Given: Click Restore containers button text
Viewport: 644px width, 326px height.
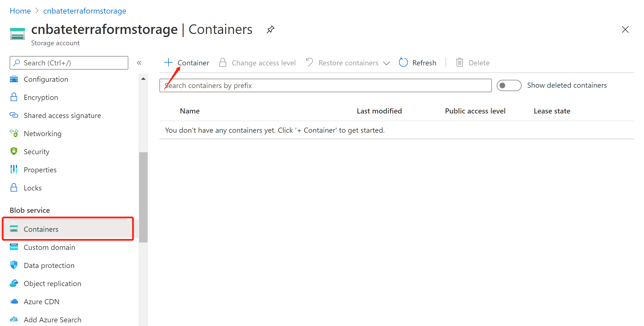Looking at the screenshot, I should coord(348,63).
